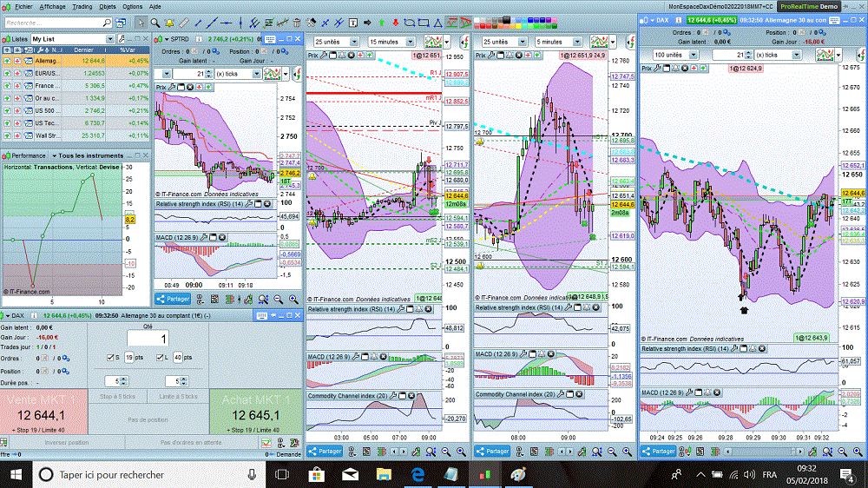The width and height of the screenshot is (868, 488).
Task: Open the Options menu
Action: tap(132, 7)
